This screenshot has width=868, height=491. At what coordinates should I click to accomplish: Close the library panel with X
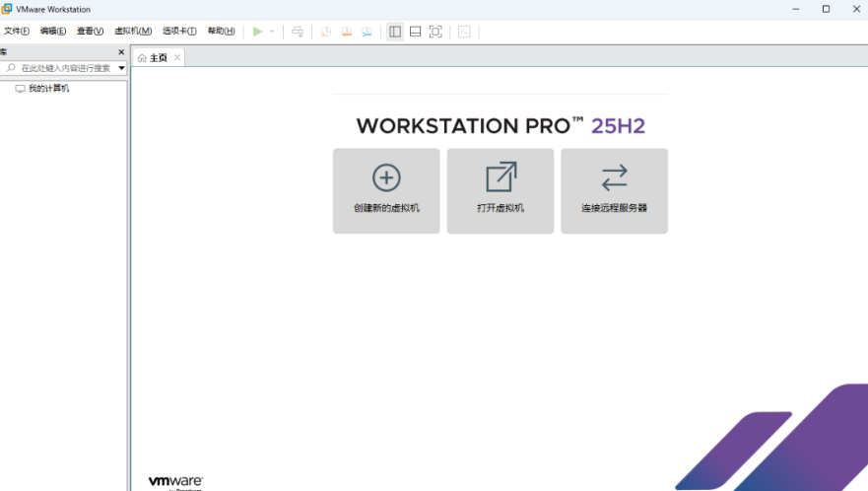pyautogui.click(x=121, y=52)
